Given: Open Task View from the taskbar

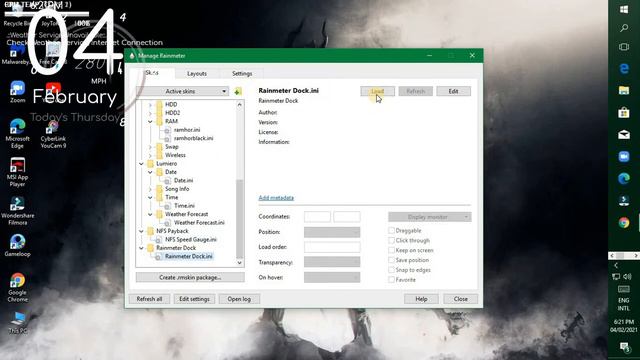Looking at the screenshot, I should point(624,47).
